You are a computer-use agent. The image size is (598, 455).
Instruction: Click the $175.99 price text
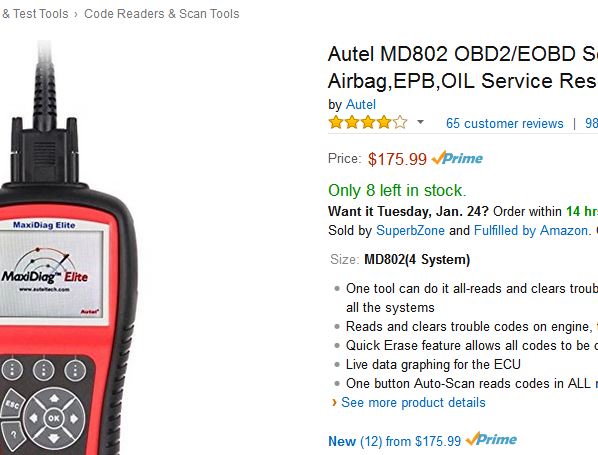click(x=397, y=159)
